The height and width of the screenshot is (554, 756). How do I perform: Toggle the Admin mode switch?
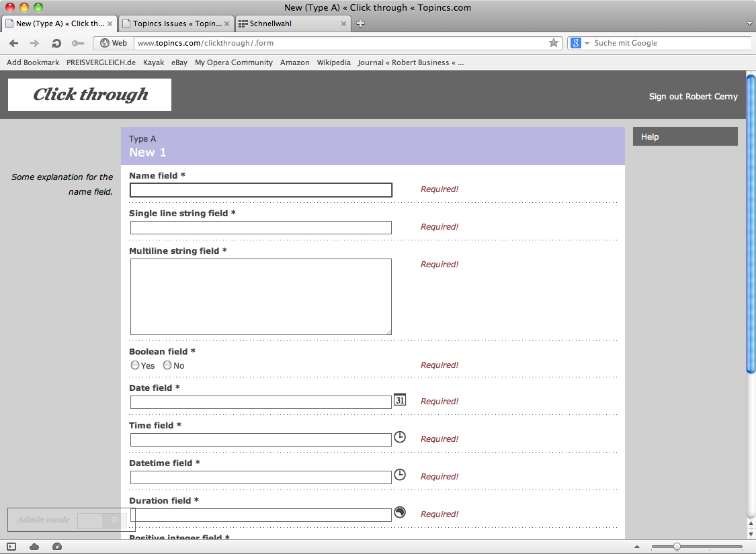point(101,520)
